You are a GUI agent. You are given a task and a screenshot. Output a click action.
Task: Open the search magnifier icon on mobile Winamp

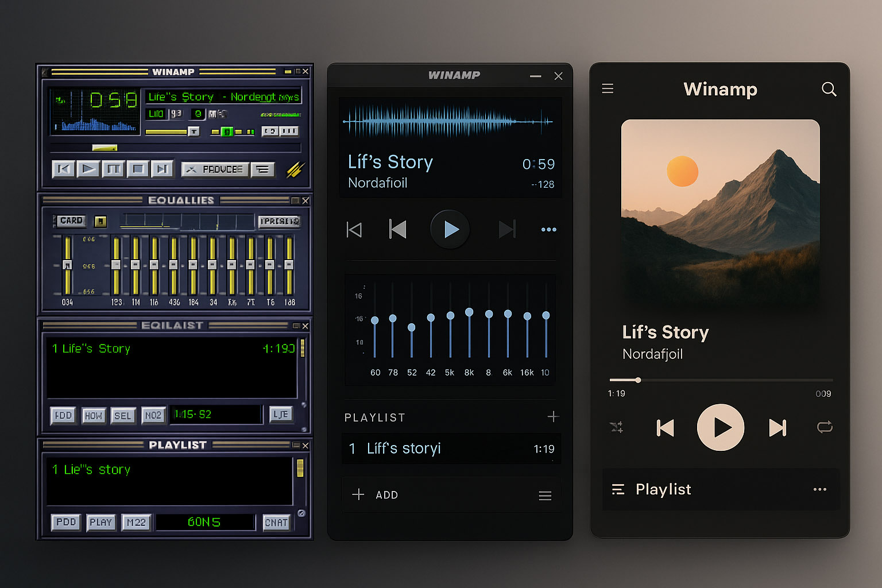(x=829, y=89)
